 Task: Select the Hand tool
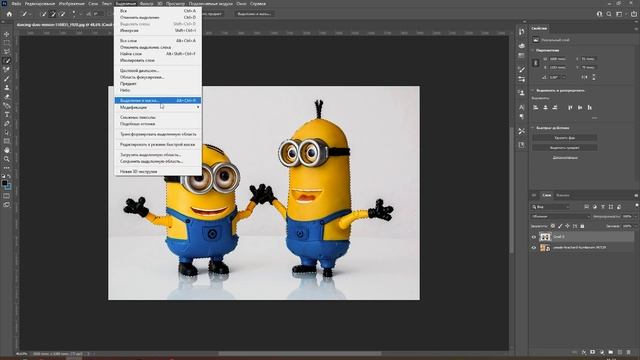click(x=7, y=150)
